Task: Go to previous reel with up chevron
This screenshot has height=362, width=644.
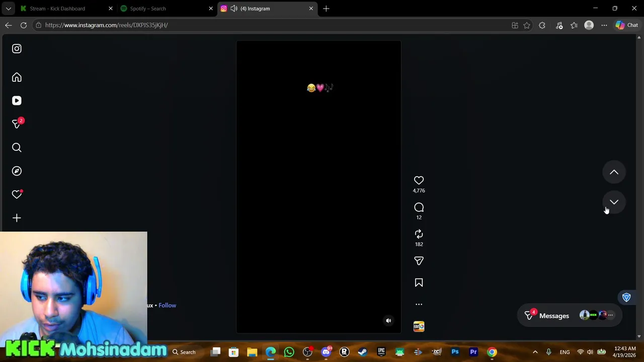Action: 614,172
